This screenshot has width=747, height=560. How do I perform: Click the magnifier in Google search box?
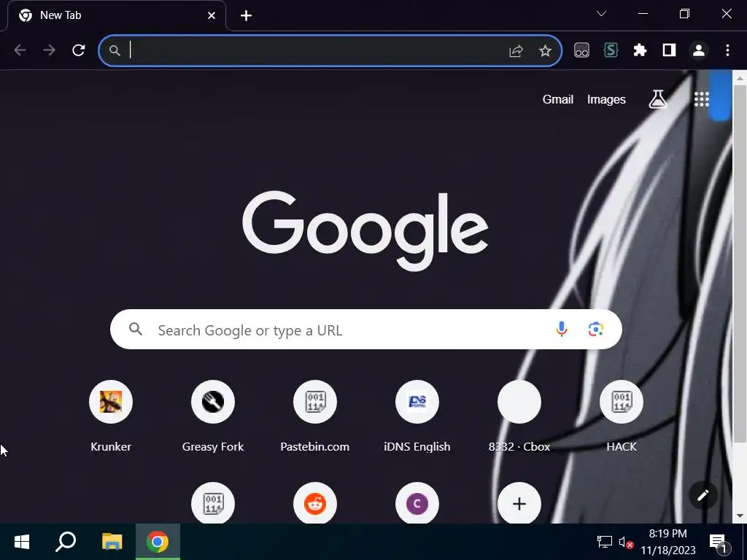pos(136,329)
